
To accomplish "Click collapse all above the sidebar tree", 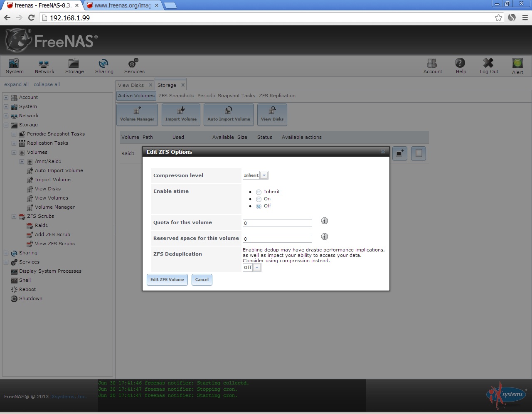I will click(47, 84).
